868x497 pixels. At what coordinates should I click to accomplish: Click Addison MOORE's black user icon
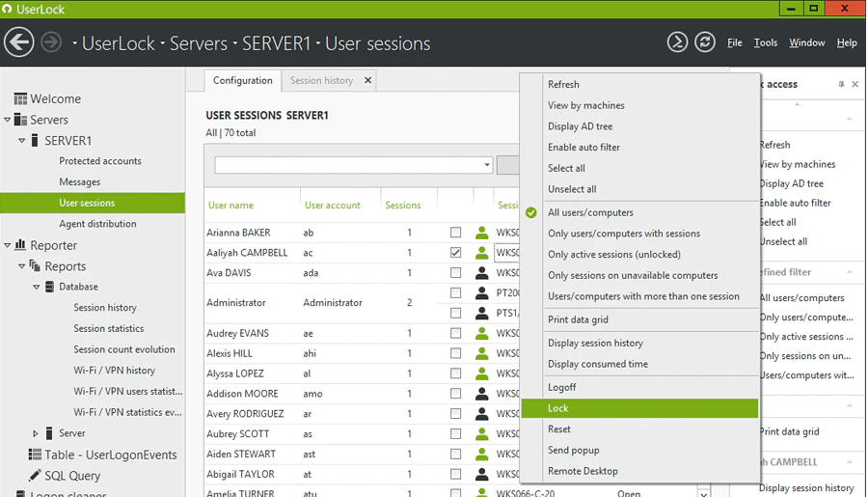point(481,394)
